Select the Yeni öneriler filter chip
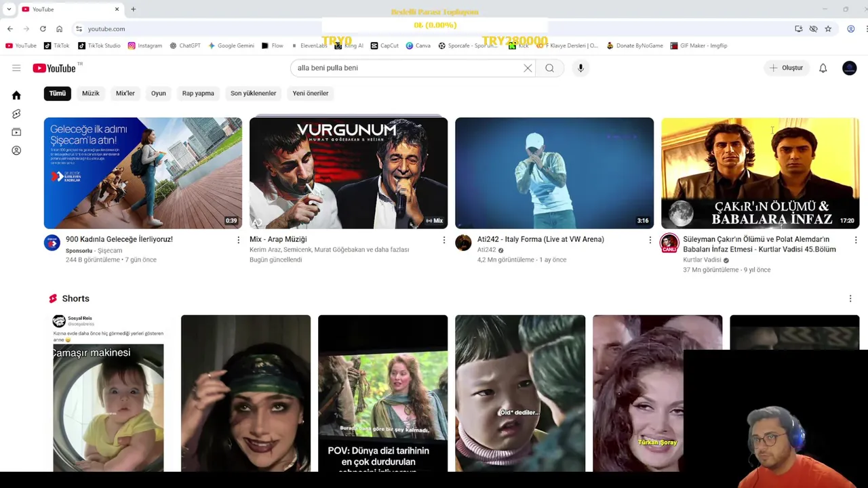 [311, 93]
